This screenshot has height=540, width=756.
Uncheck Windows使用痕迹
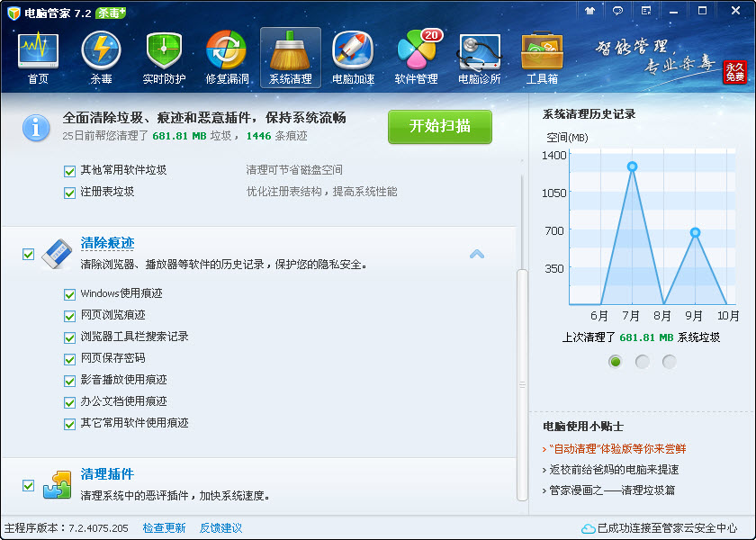(69, 294)
